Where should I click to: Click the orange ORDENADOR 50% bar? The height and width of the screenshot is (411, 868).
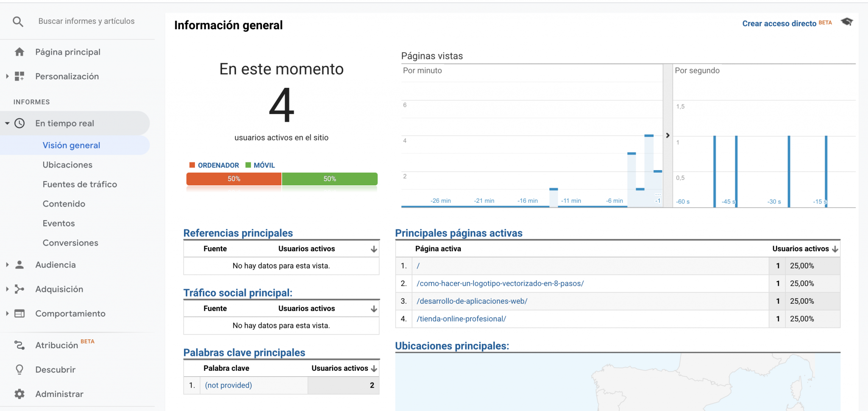233,179
